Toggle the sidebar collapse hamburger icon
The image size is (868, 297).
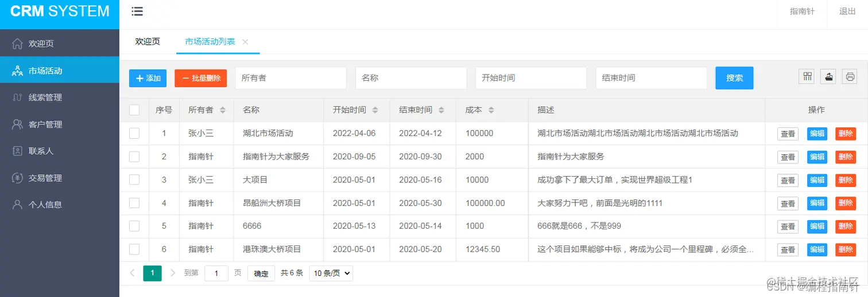[137, 11]
